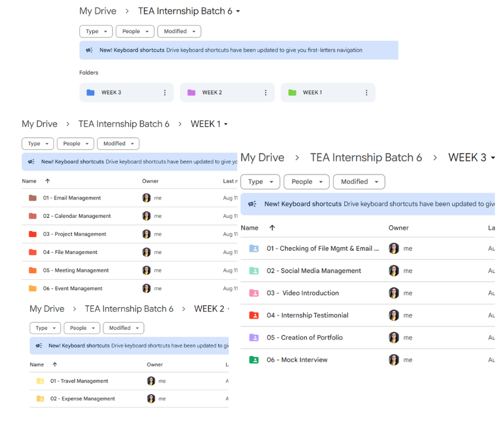Click the Owner column header in WEEK 1 list

click(150, 181)
